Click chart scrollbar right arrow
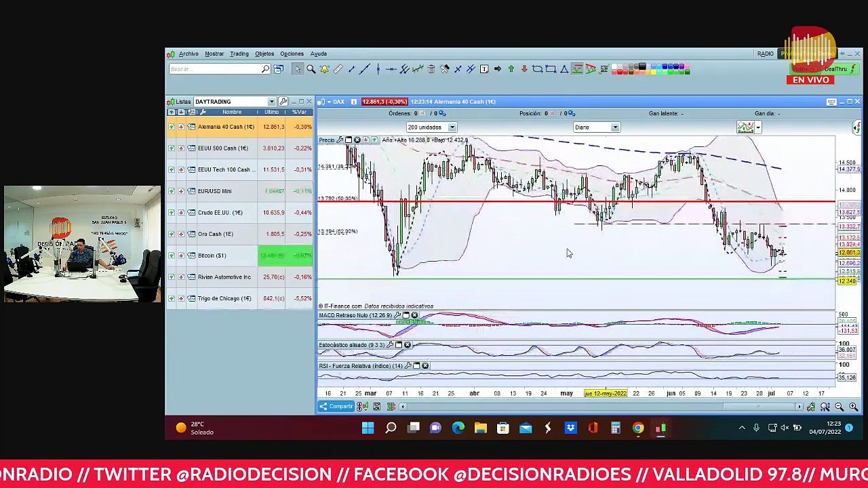Screen dimensions: 868x488 pos(800,407)
